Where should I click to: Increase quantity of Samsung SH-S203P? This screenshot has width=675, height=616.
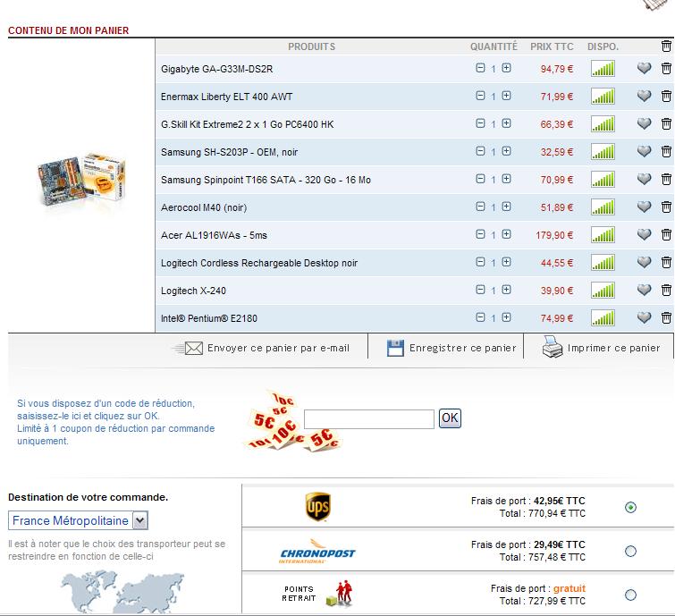point(506,151)
